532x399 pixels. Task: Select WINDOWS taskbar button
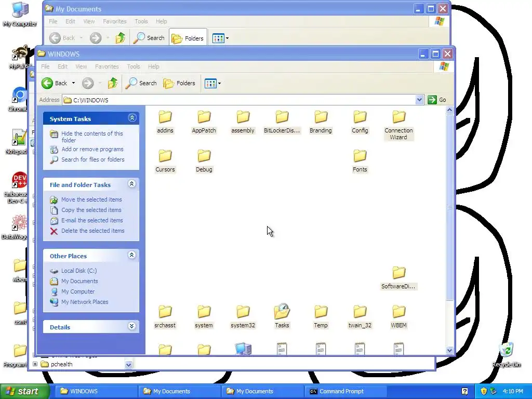96,392
